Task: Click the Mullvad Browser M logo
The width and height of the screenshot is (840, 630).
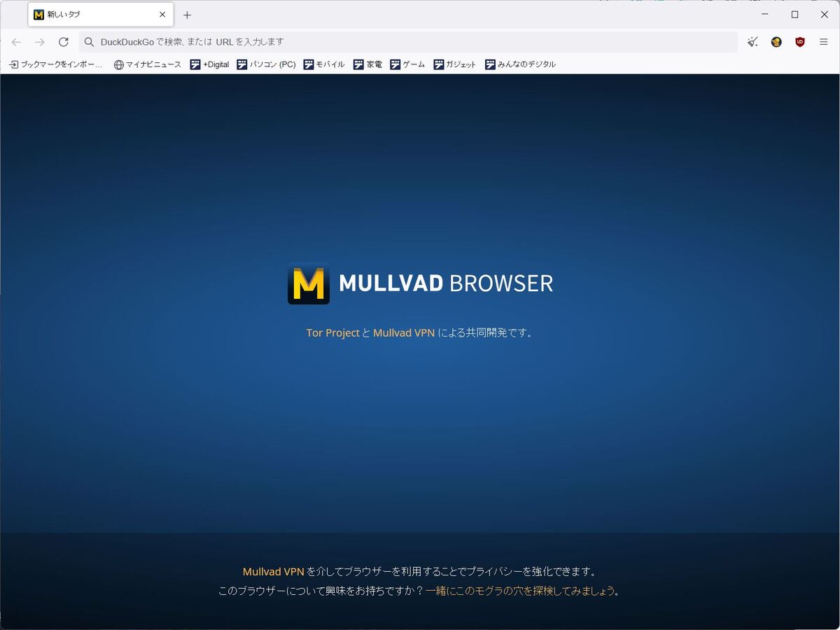Action: [309, 283]
